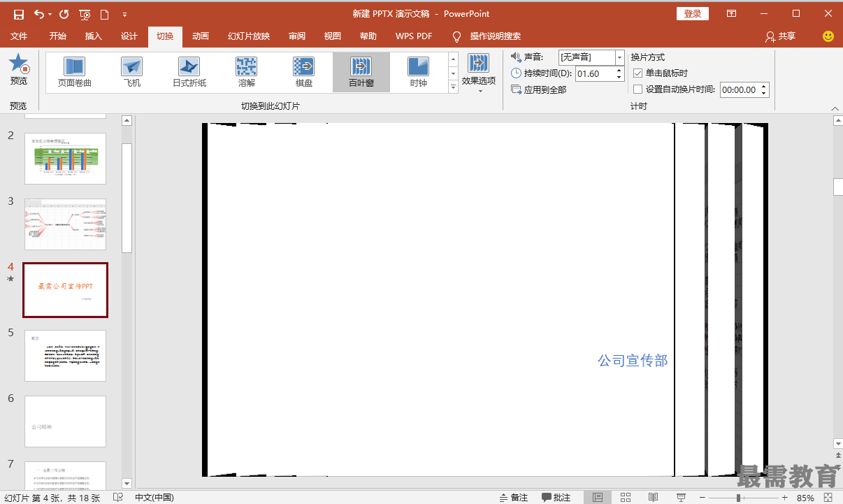
Task: Click the Redo icon in title bar
Action: point(64,14)
